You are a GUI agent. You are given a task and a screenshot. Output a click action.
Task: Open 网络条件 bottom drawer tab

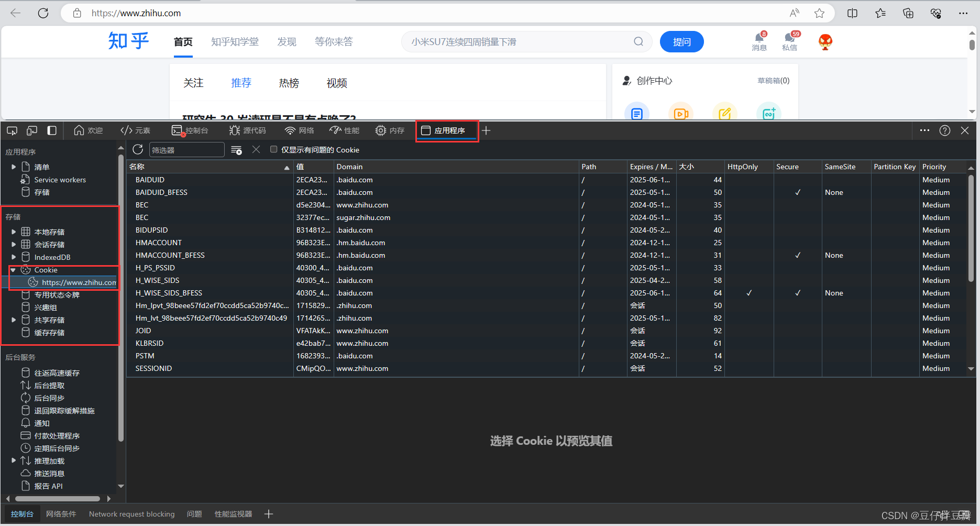[x=61, y=514]
